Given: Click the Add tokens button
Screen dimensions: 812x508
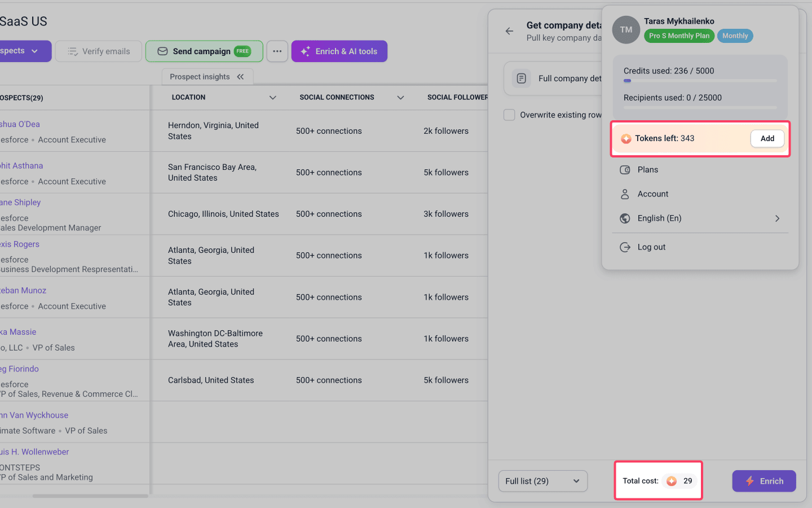Looking at the screenshot, I should 767,139.
